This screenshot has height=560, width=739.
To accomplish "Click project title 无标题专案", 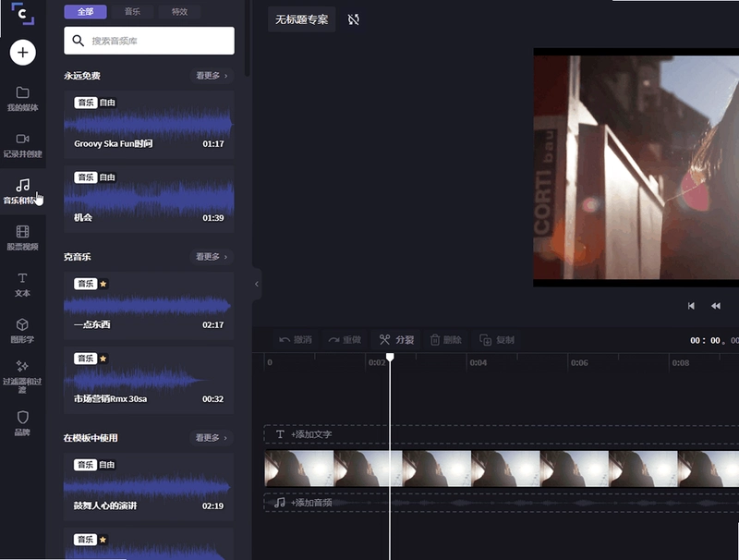I will coord(302,19).
